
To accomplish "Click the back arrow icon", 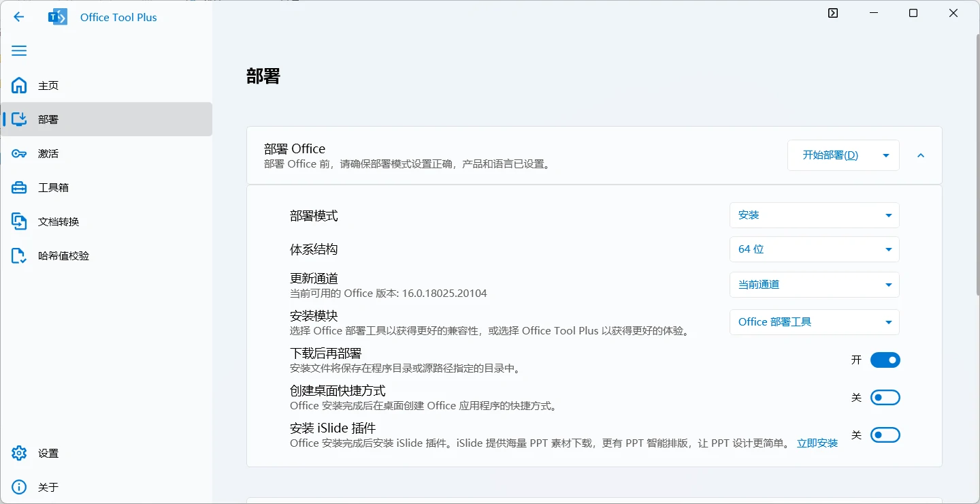I will pos(19,17).
